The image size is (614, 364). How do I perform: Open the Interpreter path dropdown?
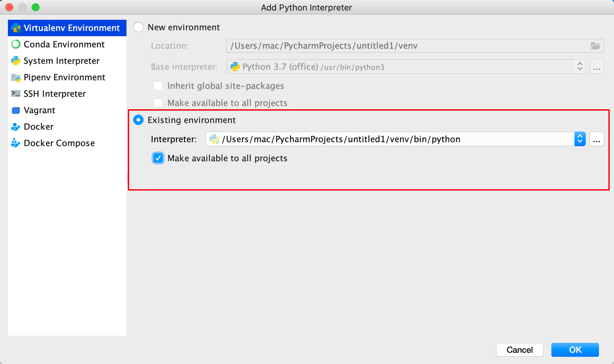(580, 139)
